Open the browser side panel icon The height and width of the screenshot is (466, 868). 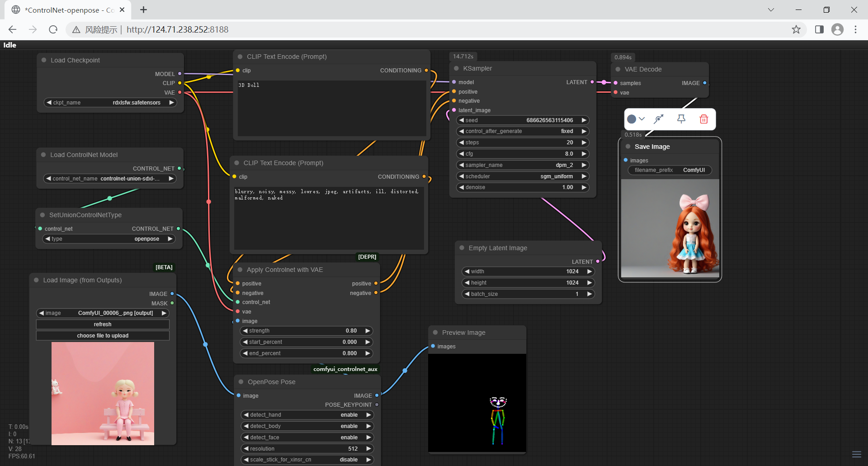pyautogui.click(x=819, y=29)
